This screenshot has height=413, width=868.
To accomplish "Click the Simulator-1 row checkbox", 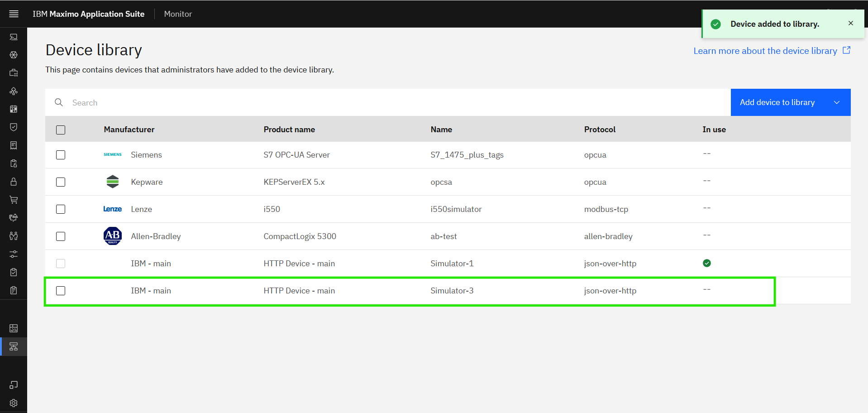I will (x=61, y=264).
